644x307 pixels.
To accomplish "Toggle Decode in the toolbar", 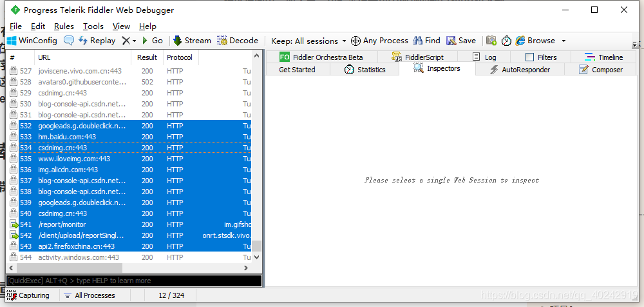I will [238, 41].
